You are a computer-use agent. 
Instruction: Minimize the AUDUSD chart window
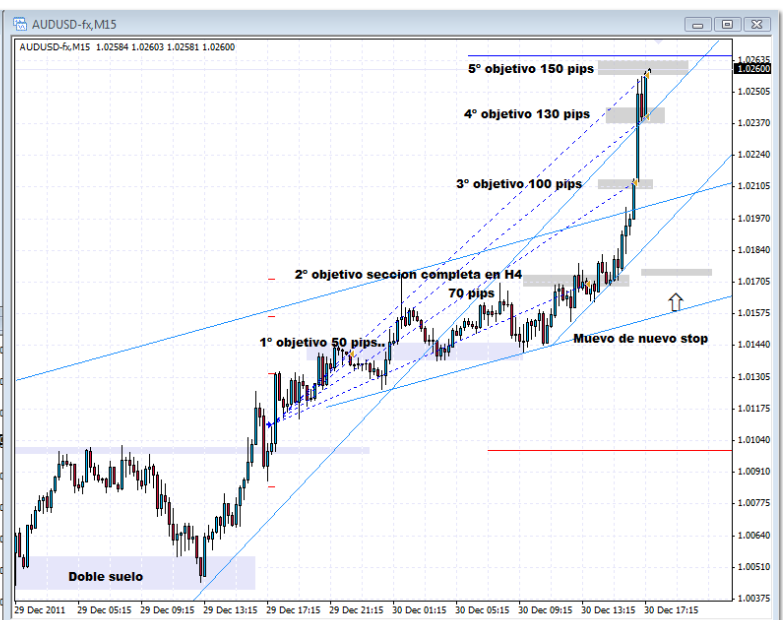tap(698, 24)
